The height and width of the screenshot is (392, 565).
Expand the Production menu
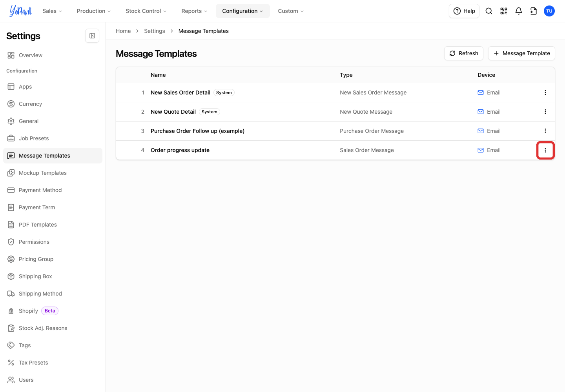[94, 11]
